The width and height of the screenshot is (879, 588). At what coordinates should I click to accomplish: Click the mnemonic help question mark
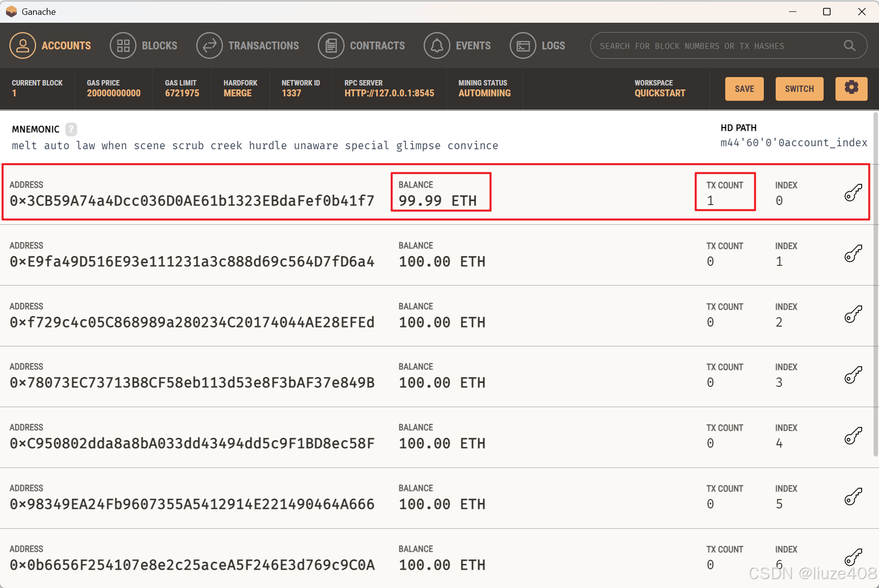click(71, 129)
